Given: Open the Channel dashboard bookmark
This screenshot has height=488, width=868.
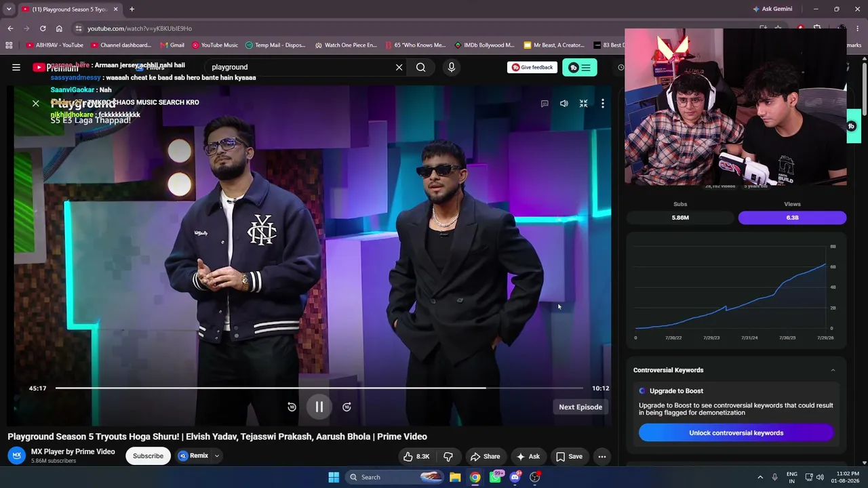Looking at the screenshot, I should pyautogui.click(x=121, y=45).
